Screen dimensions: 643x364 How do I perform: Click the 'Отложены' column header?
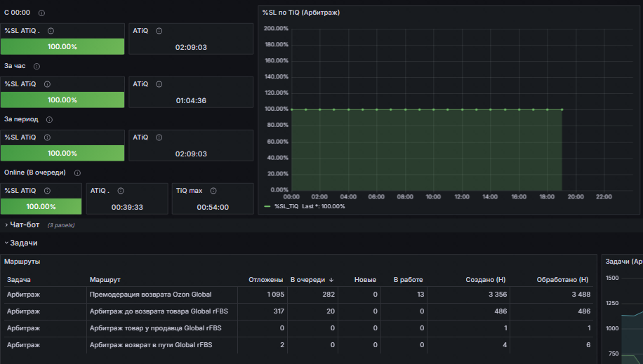click(266, 280)
